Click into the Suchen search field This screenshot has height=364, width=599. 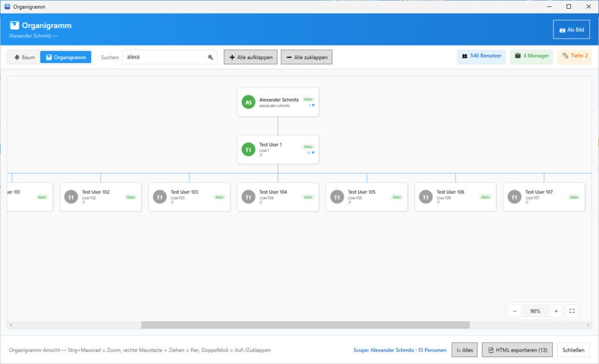(x=165, y=57)
